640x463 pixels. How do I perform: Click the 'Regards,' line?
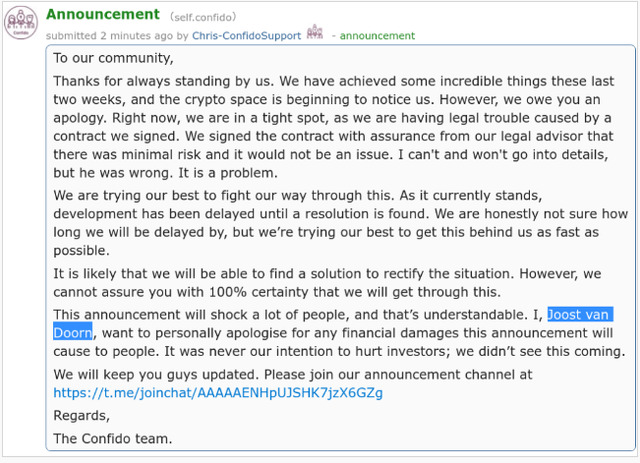coord(82,415)
